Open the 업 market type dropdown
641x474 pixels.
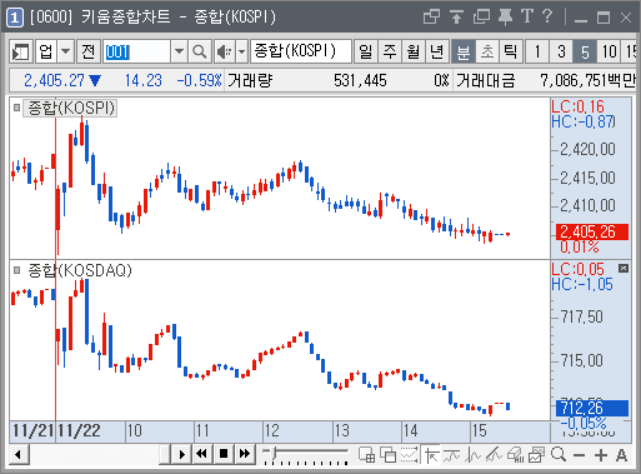(x=65, y=52)
